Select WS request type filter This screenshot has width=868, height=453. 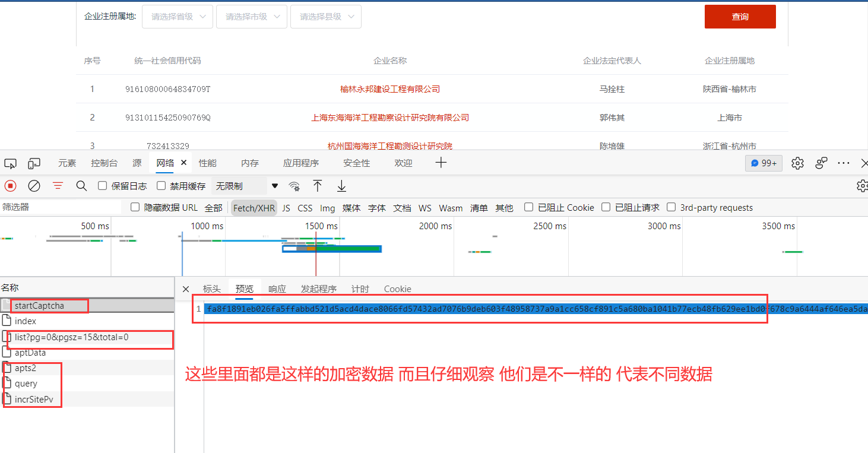[425, 208]
